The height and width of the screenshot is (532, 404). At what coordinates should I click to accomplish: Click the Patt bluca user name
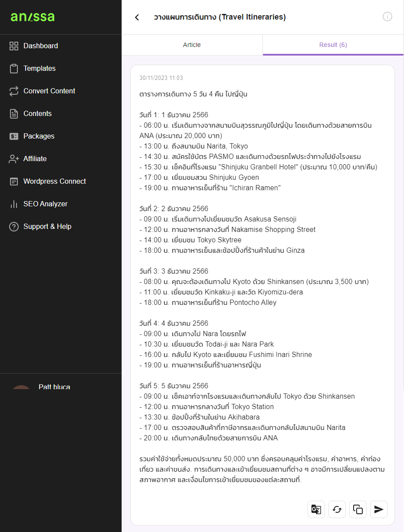[x=54, y=387]
